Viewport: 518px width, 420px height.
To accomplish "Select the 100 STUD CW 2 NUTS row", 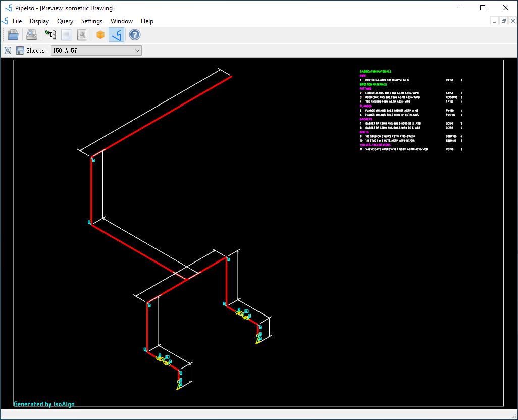I will [411, 136].
